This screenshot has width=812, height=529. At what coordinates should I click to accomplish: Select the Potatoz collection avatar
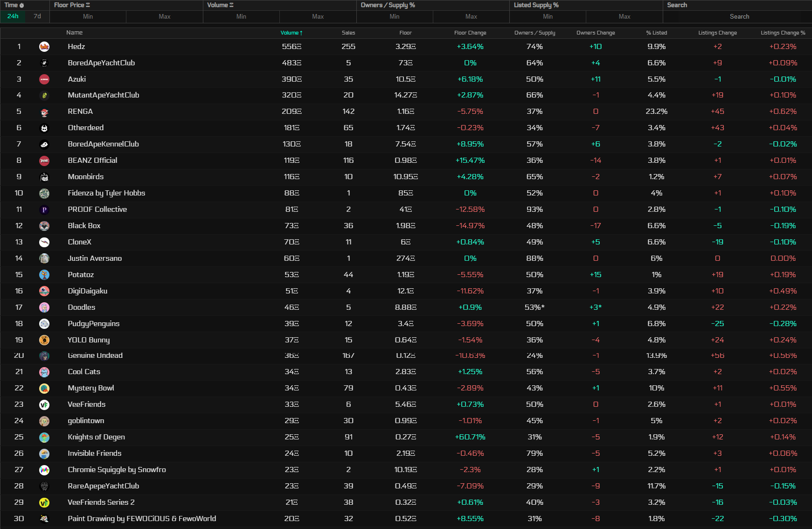point(44,275)
